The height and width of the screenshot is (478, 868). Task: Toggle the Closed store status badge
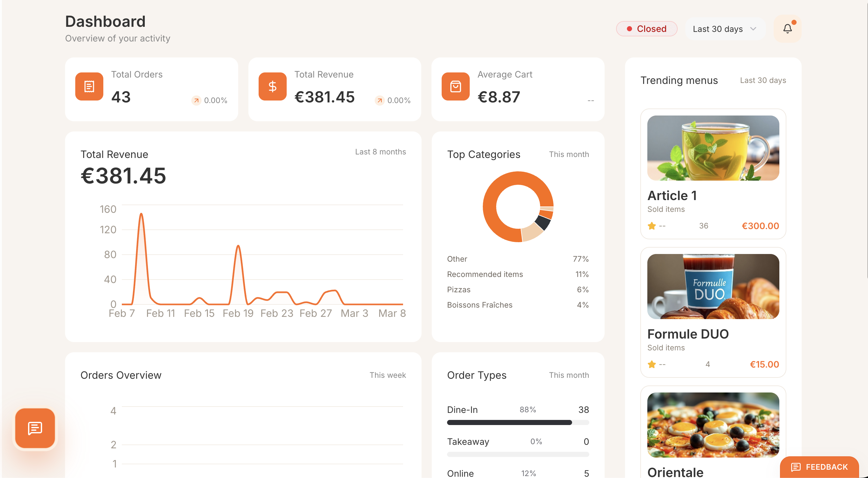(x=647, y=29)
